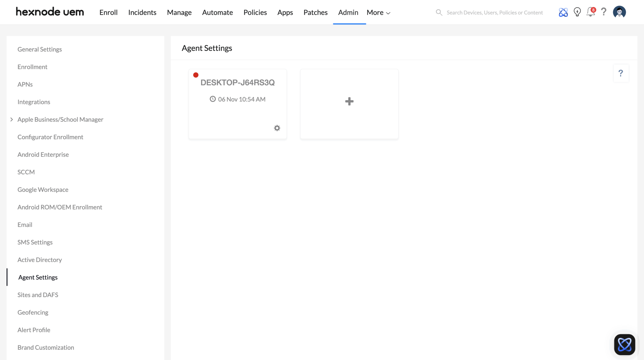Screen dimensions: 644x360
Task: Open the Hexnode Genie assistant icon
Action: (563, 12)
